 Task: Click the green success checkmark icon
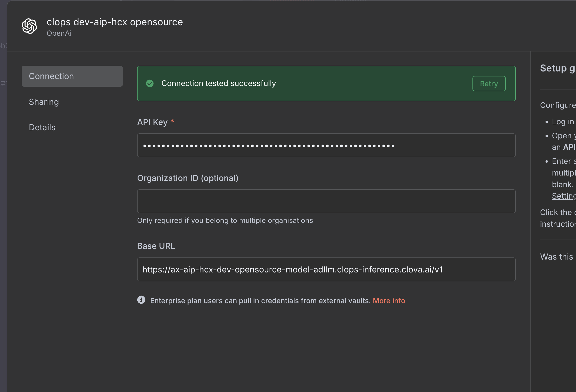pyautogui.click(x=150, y=84)
